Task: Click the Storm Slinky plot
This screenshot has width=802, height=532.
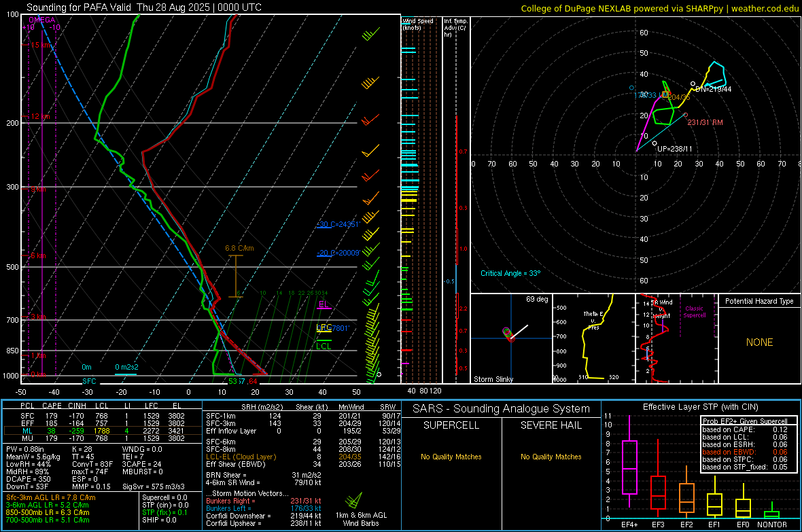Action: pos(511,338)
